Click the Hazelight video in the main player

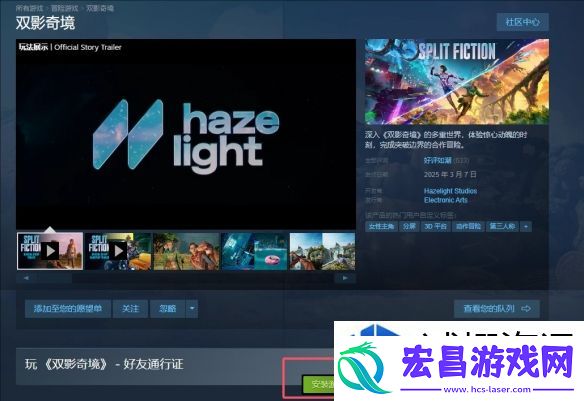(186, 134)
